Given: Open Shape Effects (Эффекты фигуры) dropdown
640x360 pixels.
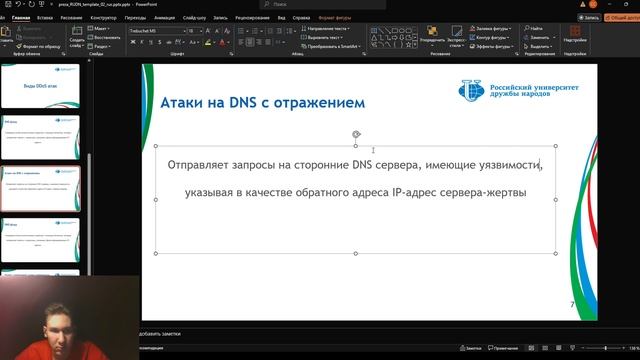Looking at the screenshot, I should (492, 47).
